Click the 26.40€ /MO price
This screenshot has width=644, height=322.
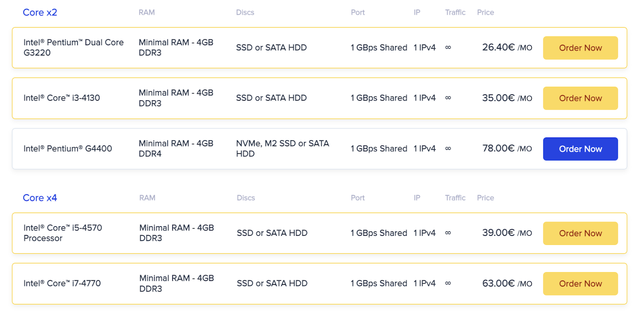click(x=507, y=48)
